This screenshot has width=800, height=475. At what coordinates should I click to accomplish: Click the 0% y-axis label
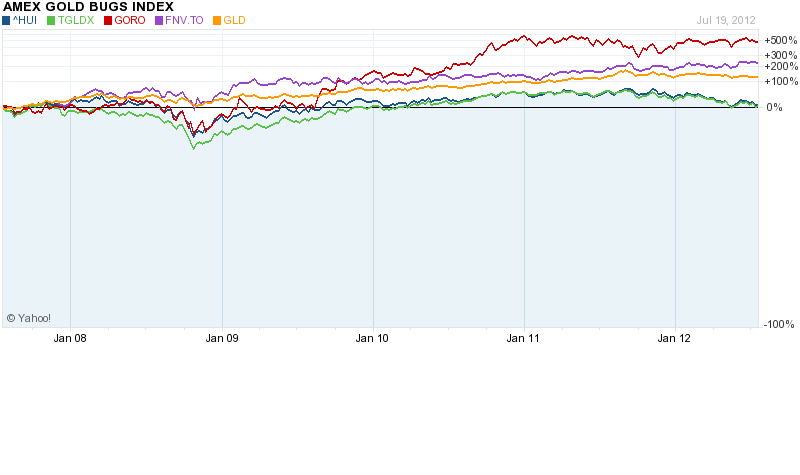(774, 107)
